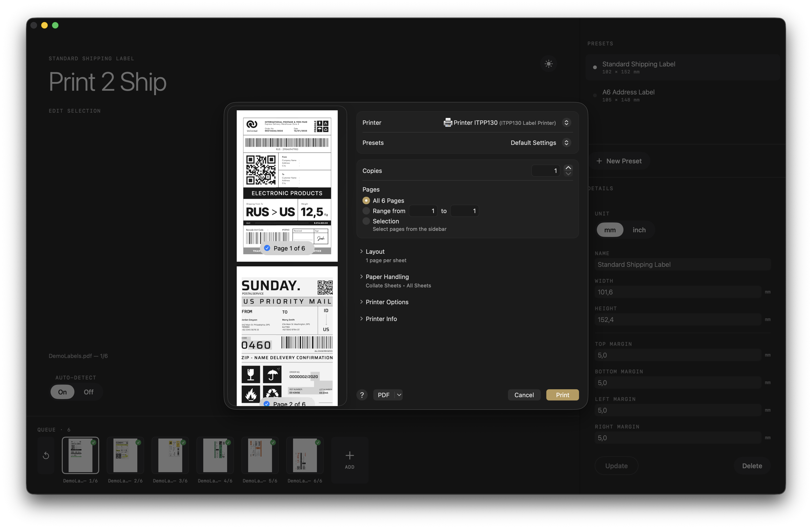Toggle Page 2 of 6 checkmark

(267, 404)
